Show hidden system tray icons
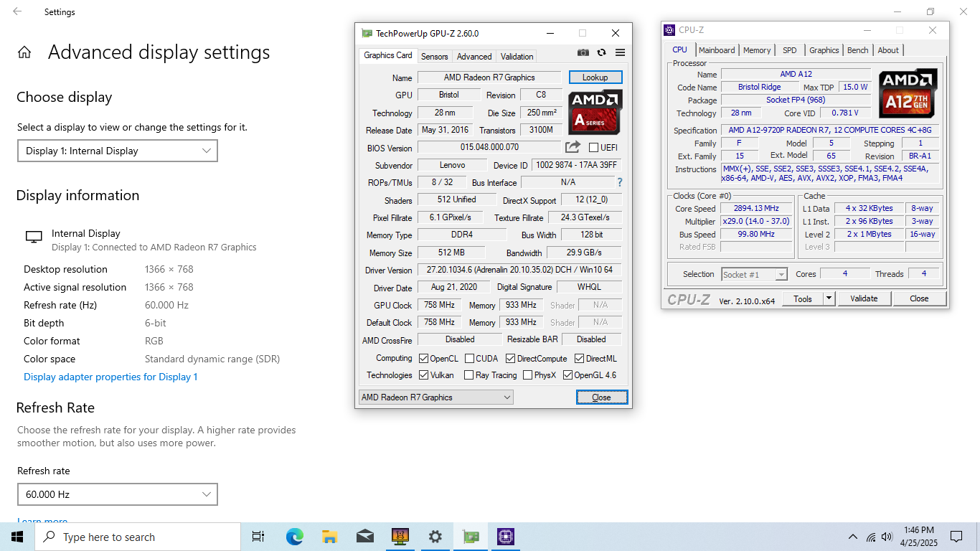Screen dimensions: 980x551 click(x=853, y=537)
